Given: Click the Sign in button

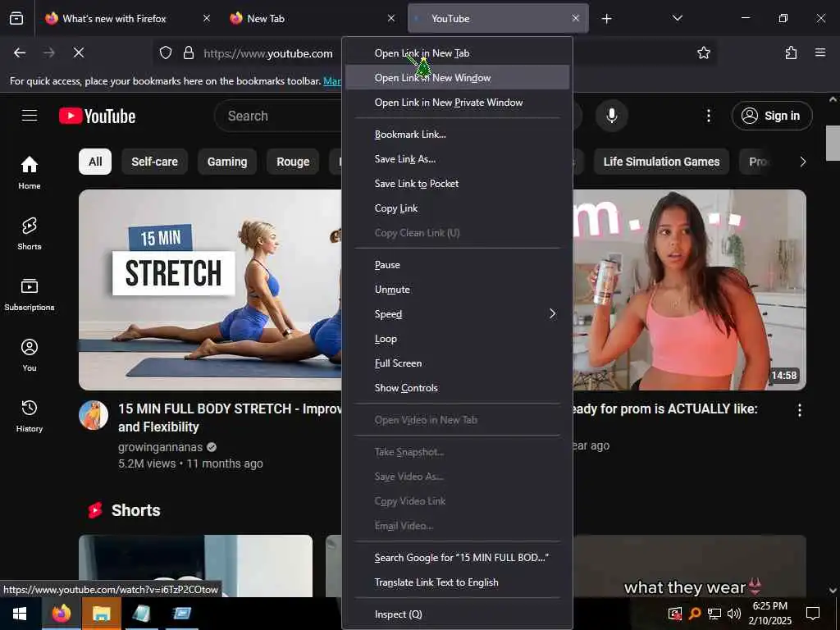Looking at the screenshot, I should coord(771,116).
